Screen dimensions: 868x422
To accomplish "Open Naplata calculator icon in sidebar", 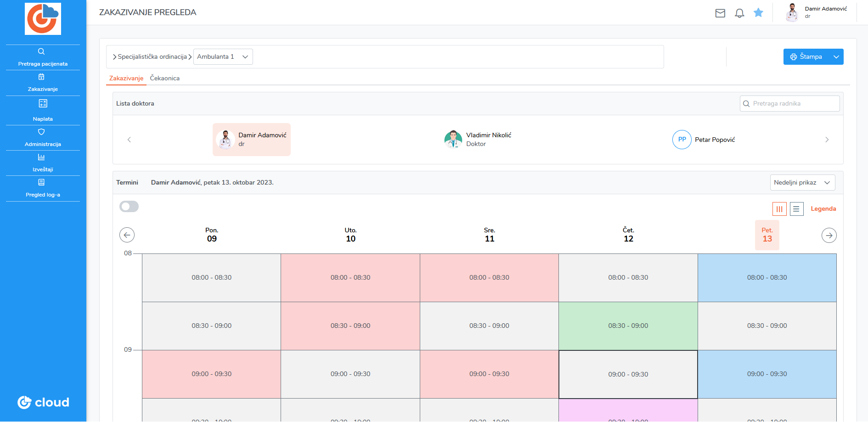I will coord(43,103).
